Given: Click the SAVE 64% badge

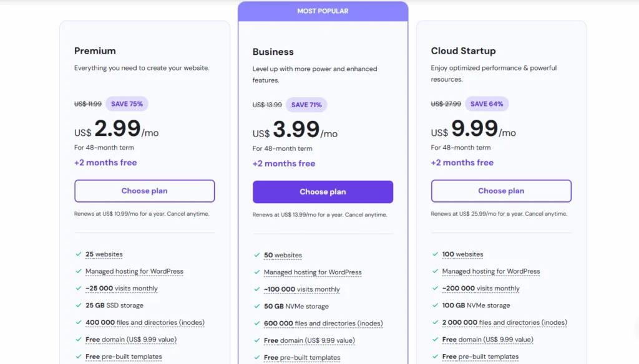Looking at the screenshot, I should coord(487,104).
